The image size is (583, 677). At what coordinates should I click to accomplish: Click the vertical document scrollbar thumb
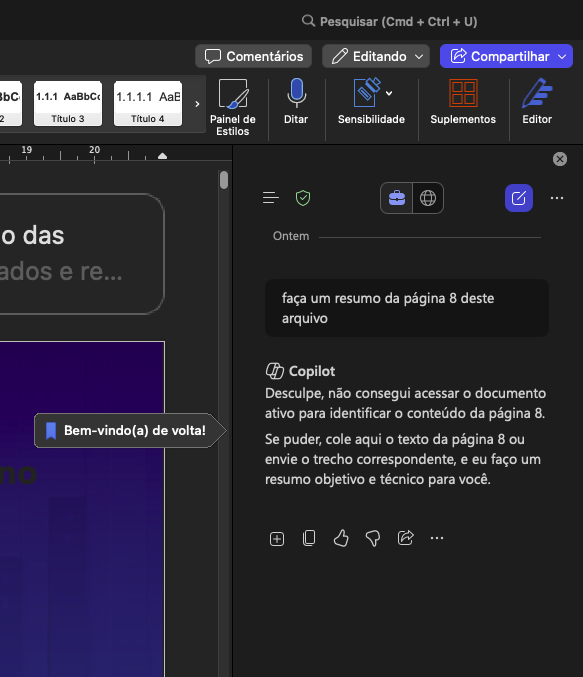(x=224, y=180)
